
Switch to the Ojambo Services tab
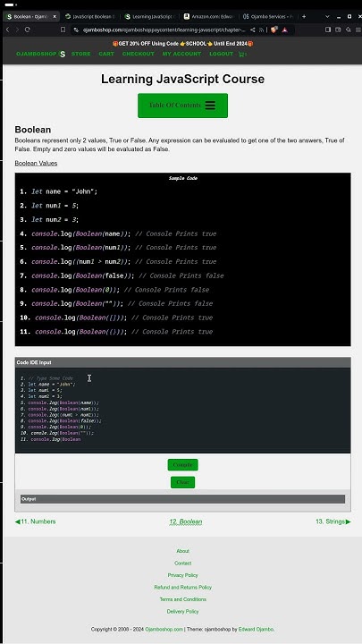pos(268,16)
